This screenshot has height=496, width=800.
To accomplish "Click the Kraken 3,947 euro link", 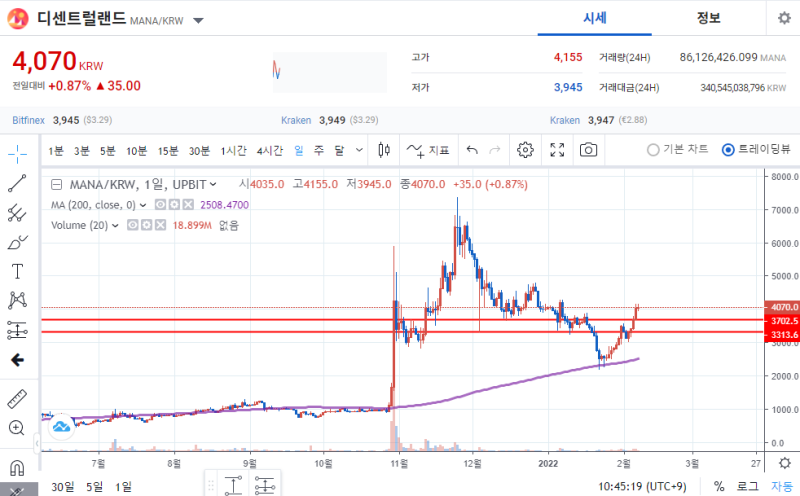I will point(565,120).
